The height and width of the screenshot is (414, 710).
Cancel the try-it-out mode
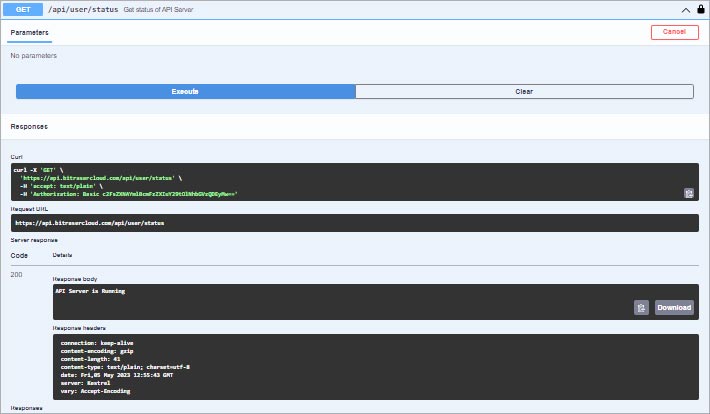[675, 32]
